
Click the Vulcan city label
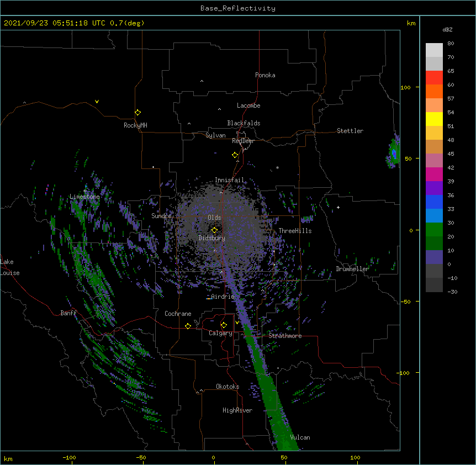[300, 437]
